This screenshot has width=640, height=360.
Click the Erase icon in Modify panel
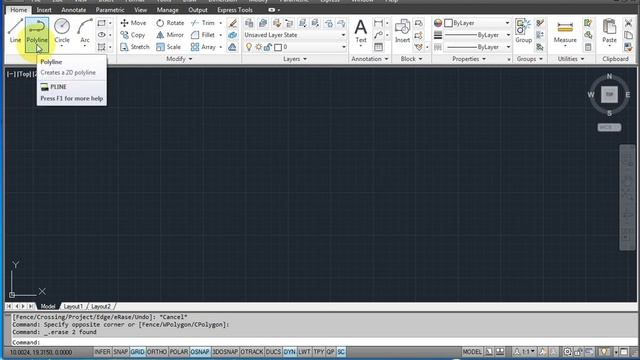click(x=233, y=23)
